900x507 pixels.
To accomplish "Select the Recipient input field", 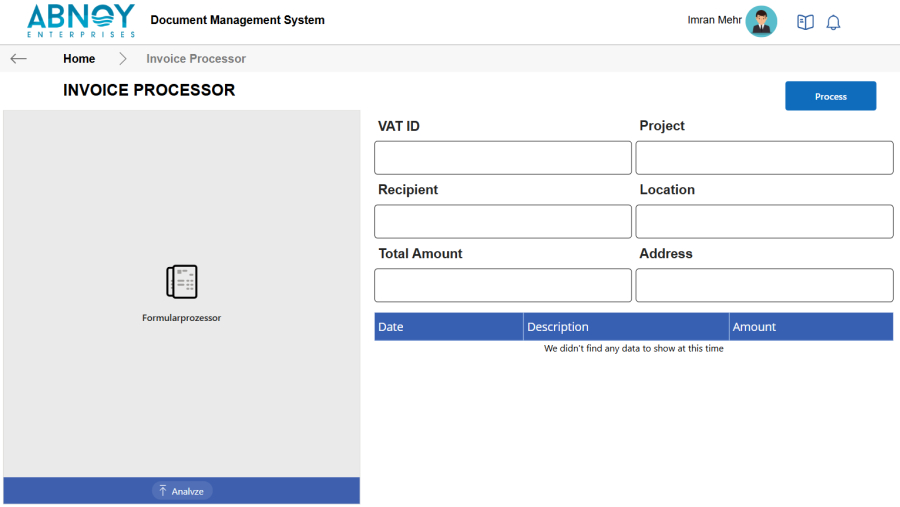I will pyautogui.click(x=503, y=221).
